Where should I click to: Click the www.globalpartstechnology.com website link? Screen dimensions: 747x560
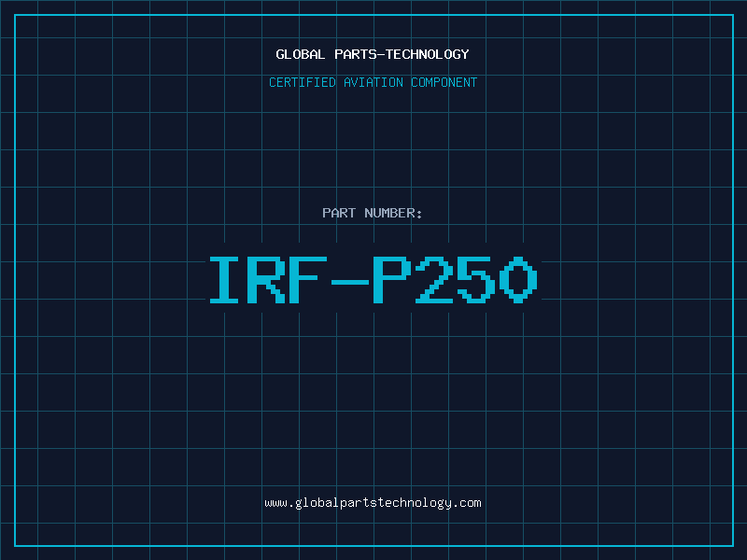point(373,503)
